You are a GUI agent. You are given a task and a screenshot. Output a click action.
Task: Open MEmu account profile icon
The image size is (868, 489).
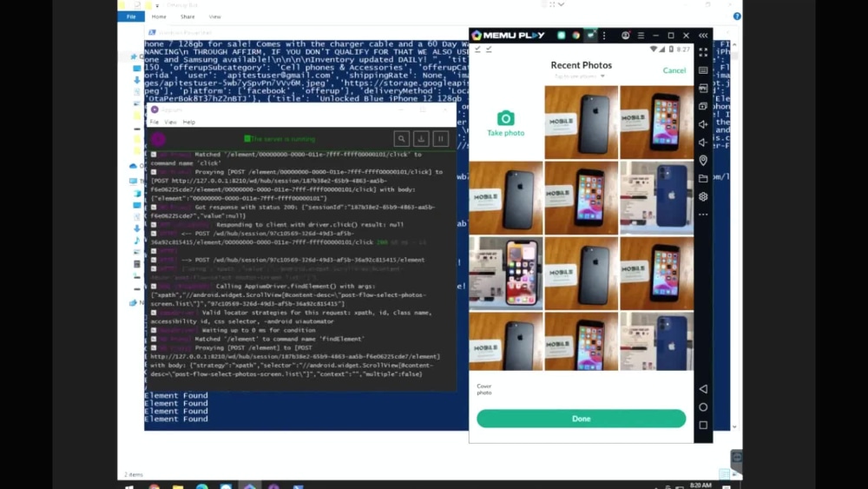click(x=626, y=36)
